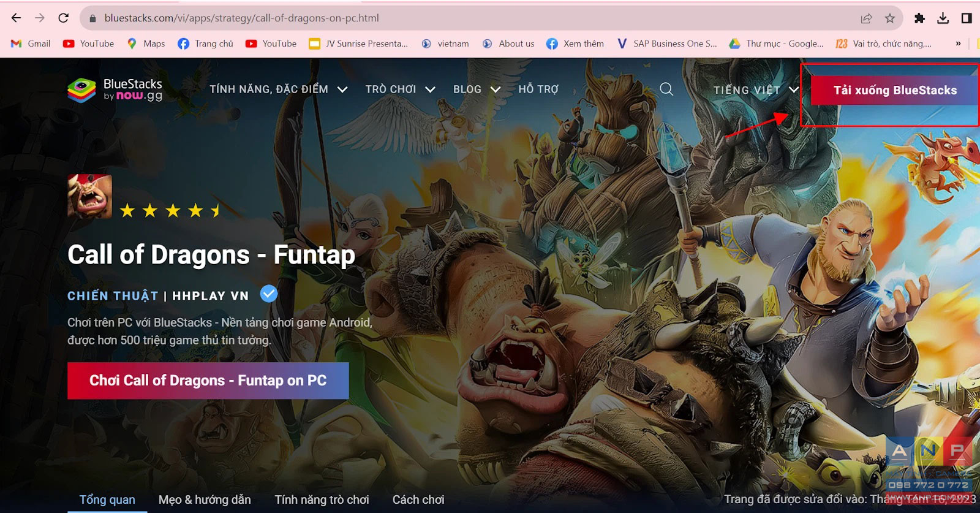980x513 pixels.
Task: Open the About us bookmark
Action: (x=508, y=44)
